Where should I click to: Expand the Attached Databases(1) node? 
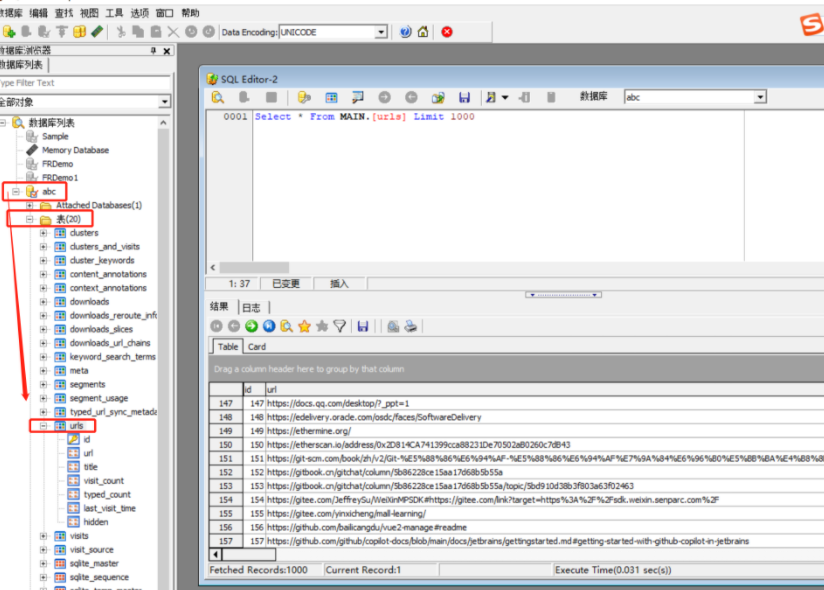tap(29, 205)
